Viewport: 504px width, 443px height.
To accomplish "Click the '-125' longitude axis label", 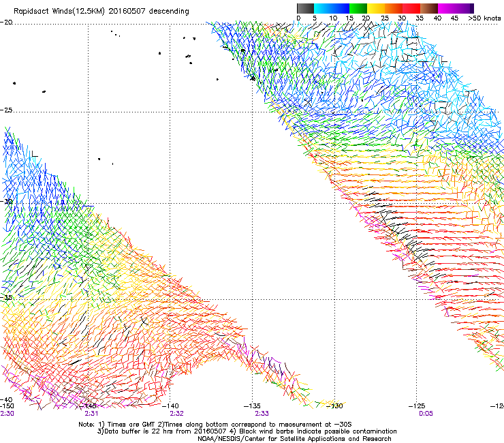I will [417, 406].
